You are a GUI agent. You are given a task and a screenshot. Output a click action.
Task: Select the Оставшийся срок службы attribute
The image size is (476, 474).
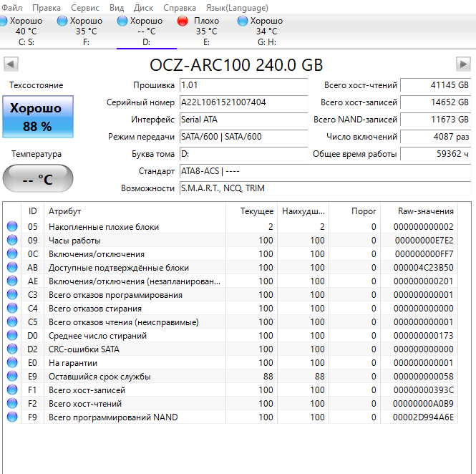99,377
